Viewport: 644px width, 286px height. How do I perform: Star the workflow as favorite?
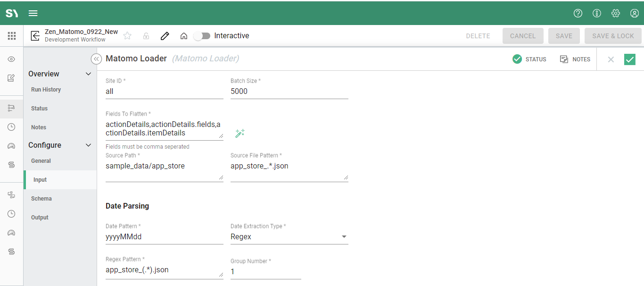point(127,36)
